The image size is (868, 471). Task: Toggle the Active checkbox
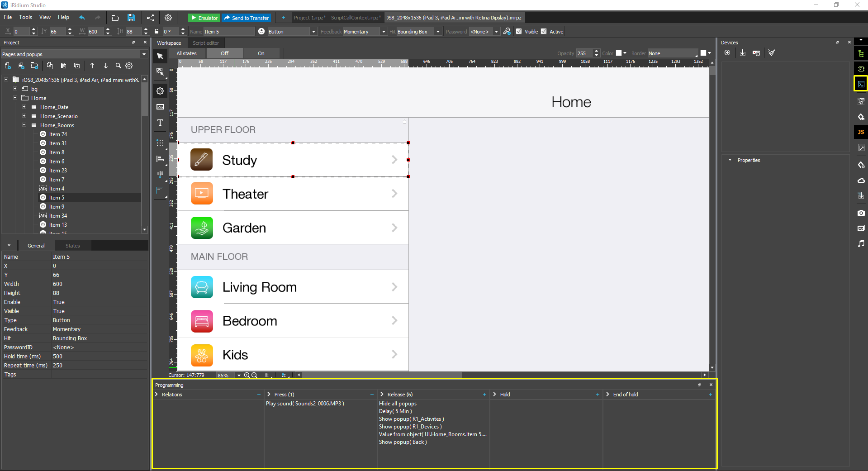[544, 32]
